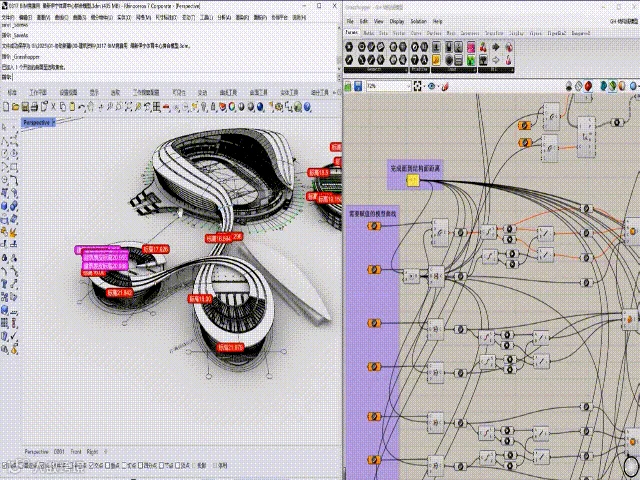Expand the Input panel in Params ribbon

pos(454,70)
